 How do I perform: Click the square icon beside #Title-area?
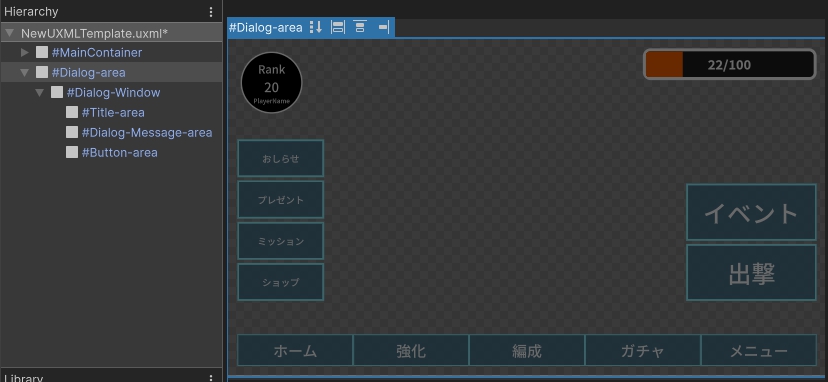coord(72,113)
